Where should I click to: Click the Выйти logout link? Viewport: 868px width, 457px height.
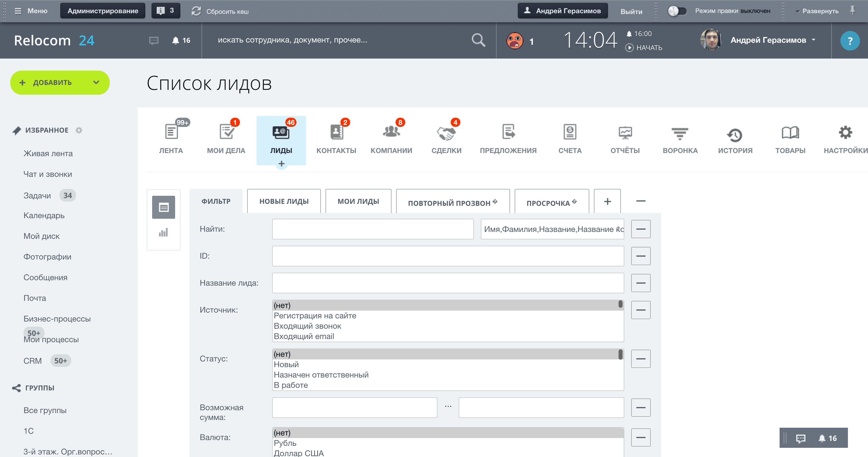tap(631, 11)
